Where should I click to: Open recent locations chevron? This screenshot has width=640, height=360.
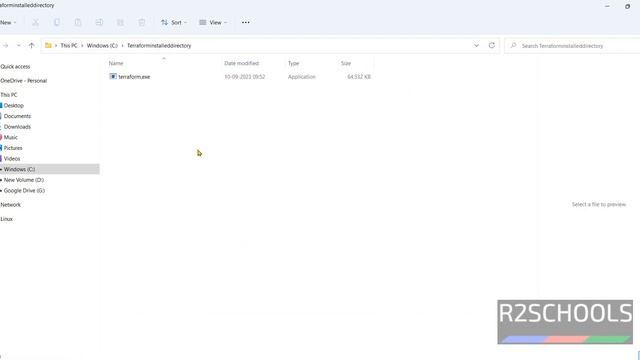19,46
